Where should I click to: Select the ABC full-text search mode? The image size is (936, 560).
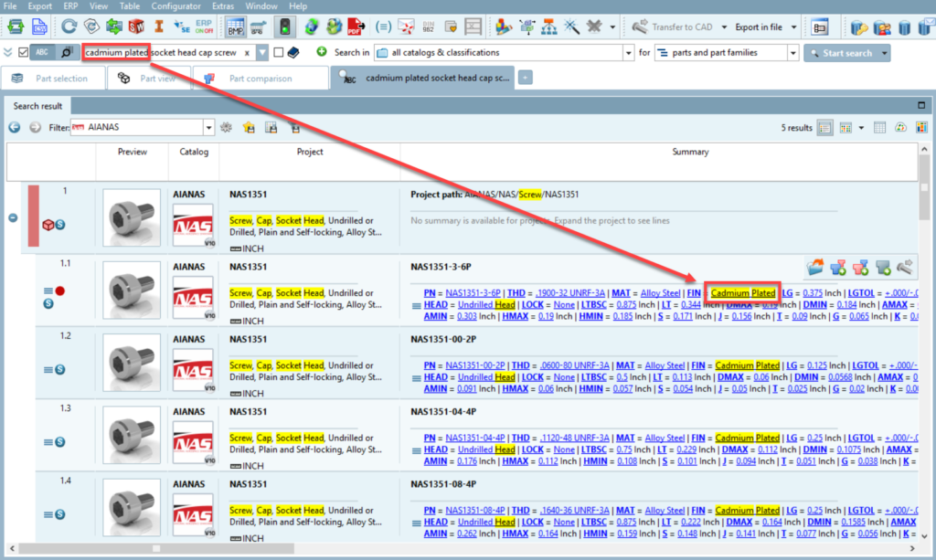point(42,52)
